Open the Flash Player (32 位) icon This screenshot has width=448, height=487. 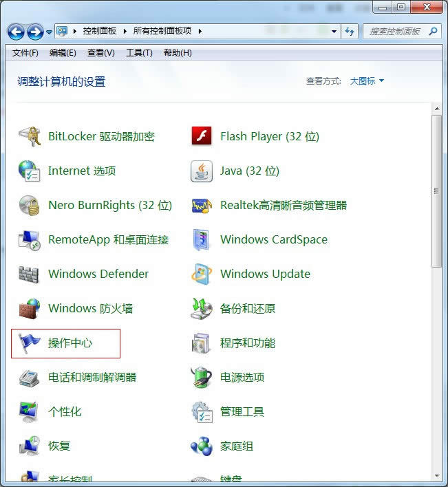click(202, 136)
